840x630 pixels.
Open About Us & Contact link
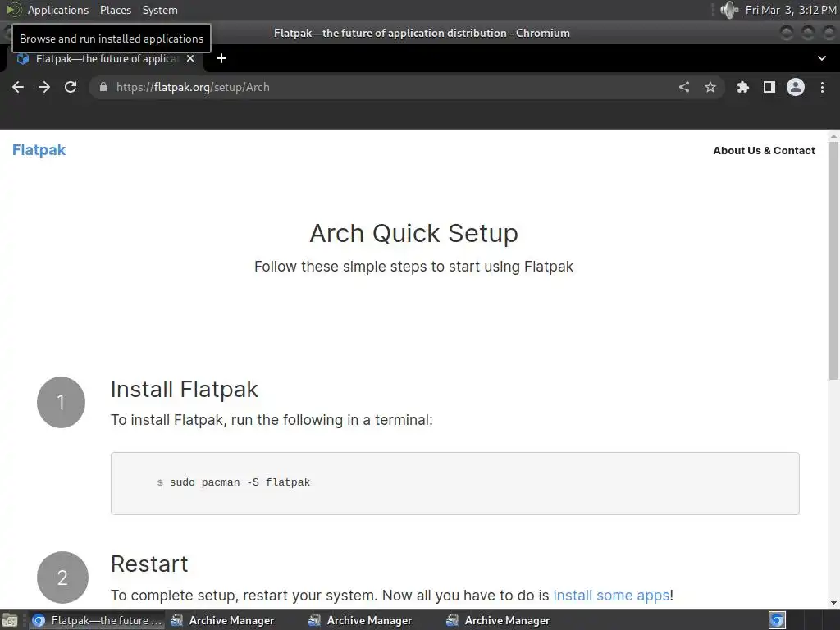coord(764,151)
